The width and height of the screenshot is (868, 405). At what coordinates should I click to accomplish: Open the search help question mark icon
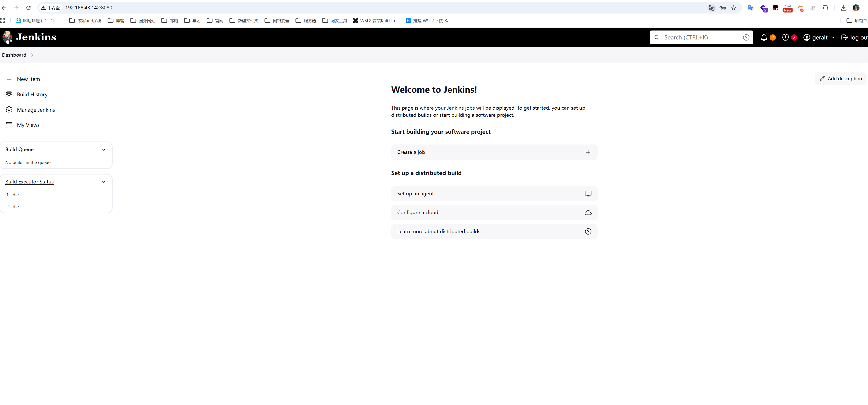pyautogui.click(x=746, y=37)
